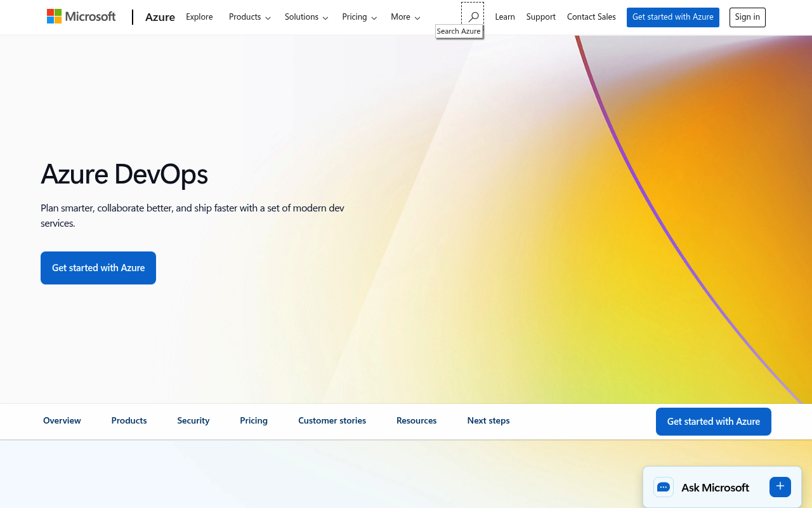This screenshot has width=812, height=508.
Task: Go to the Next steps tab
Action: click(488, 420)
